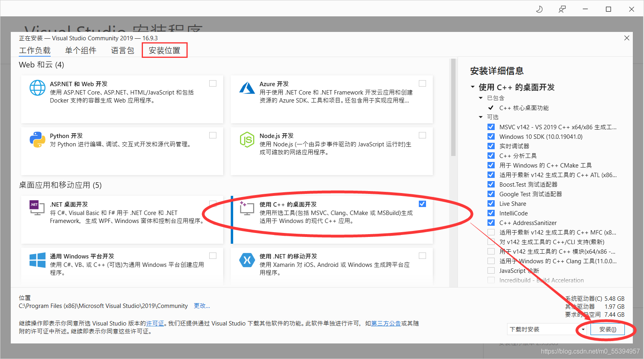Uncheck Boost.Test 测试适配器
The height and width of the screenshot is (359, 644).
[x=491, y=184]
